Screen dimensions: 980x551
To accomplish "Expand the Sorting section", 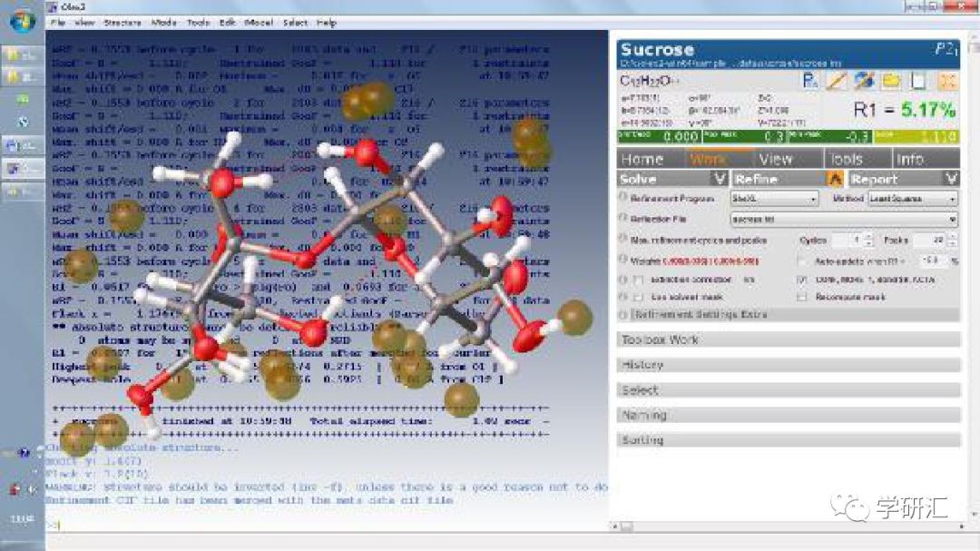I will point(789,439).
